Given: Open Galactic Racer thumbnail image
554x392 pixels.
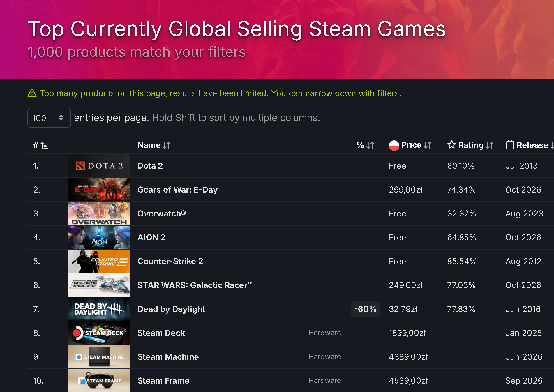Looking at the screenshot, I should pos(99,285).
